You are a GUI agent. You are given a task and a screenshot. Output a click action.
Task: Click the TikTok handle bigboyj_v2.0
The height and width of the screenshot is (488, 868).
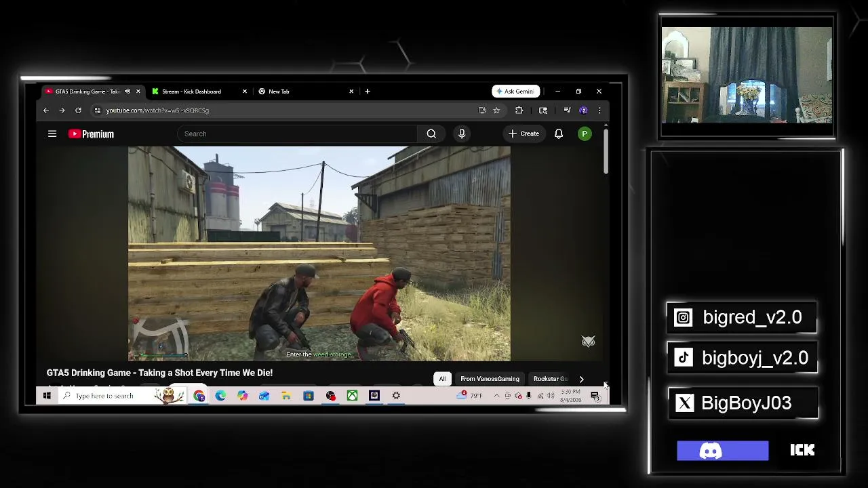755,358
